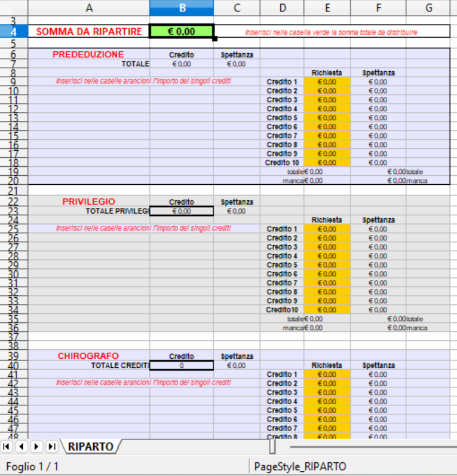The image size is (457, 476).
Task: Go to first sheet navigation arrow
Action: click(x=7, y=447)
